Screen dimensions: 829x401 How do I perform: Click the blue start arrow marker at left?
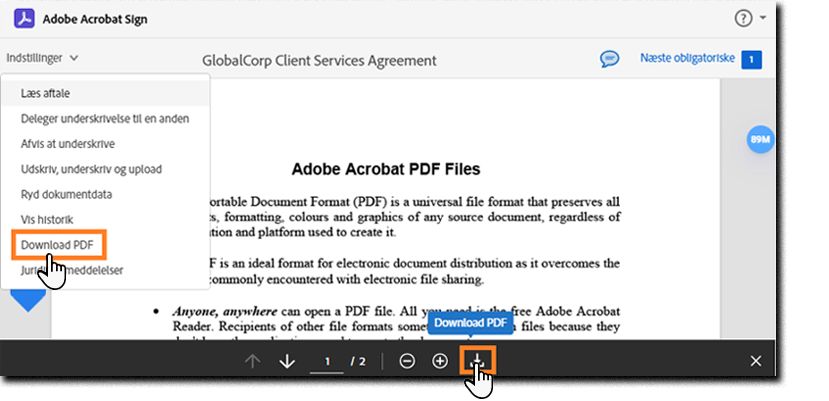click(28, 300)
